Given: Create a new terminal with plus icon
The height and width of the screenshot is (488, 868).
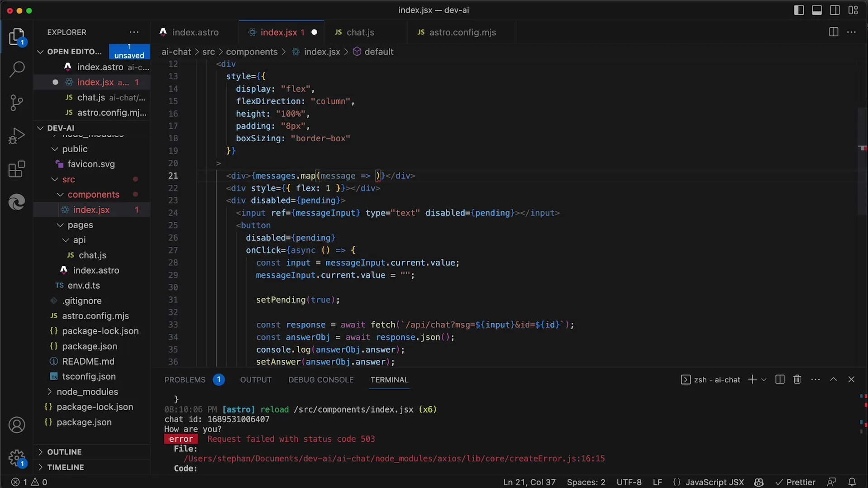Looking at the screenshot, I should coord(752,379).
